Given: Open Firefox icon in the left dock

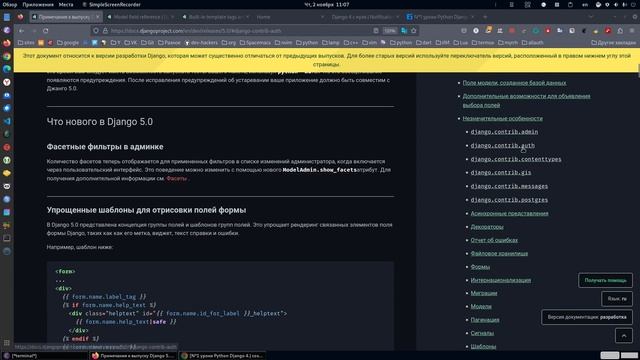Looking at the screenshot, I should click(x=7, y=43).
